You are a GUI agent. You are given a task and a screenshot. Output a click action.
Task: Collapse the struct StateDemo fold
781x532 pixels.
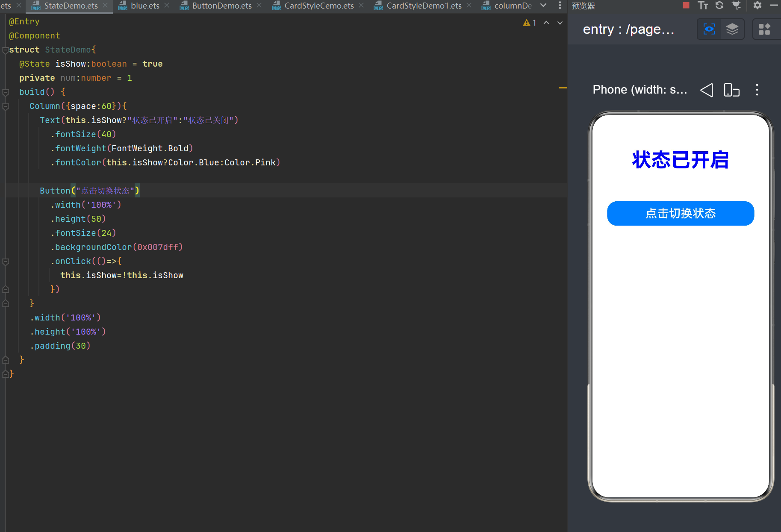coord(6,50)
